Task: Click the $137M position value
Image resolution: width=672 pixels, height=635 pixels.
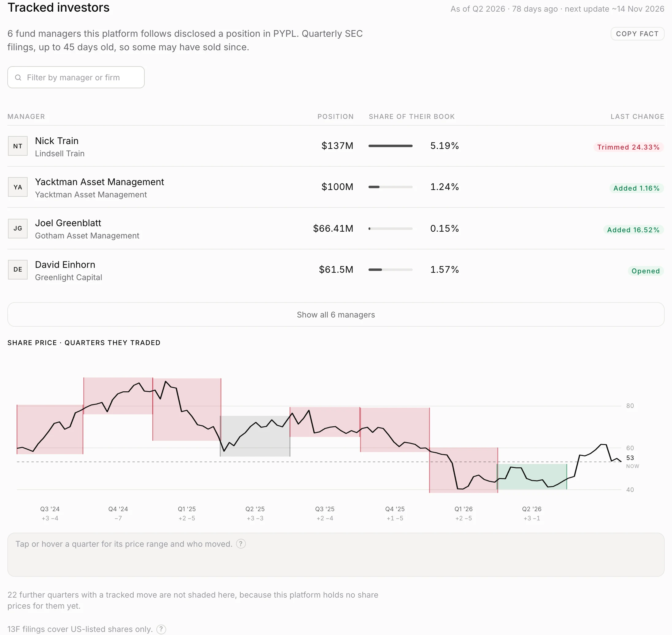Action: tap(337, 146)
